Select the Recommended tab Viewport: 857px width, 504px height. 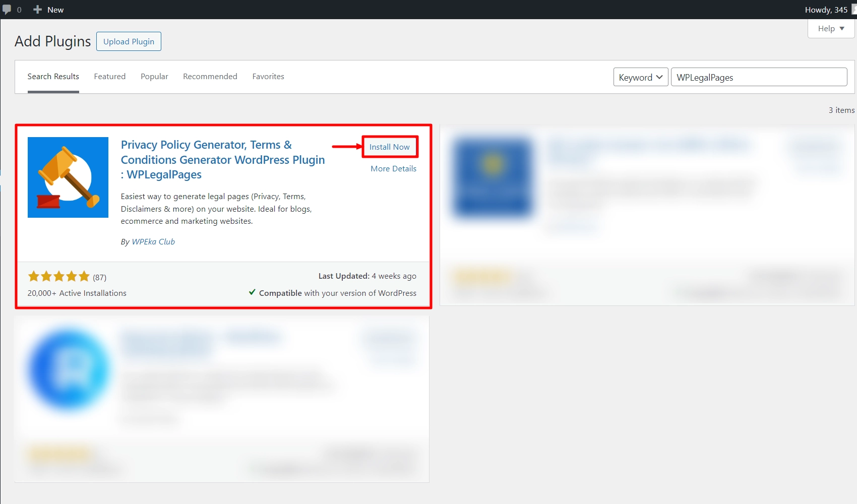pyautogui.click(x=210, y=76)
